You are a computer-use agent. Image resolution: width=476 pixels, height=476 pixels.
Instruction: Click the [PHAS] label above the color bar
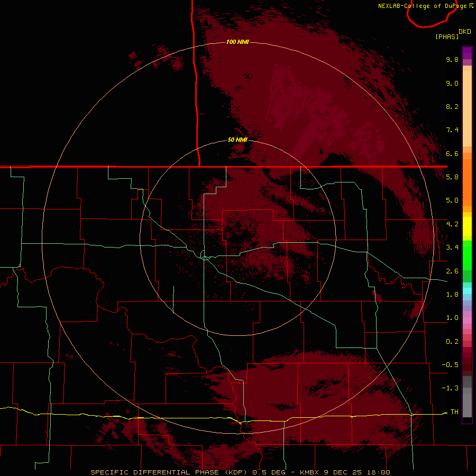tap(447, 36)
